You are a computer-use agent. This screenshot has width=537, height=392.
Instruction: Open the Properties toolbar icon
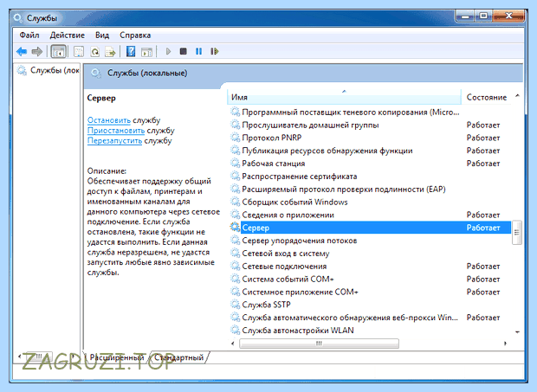(79, 52)
